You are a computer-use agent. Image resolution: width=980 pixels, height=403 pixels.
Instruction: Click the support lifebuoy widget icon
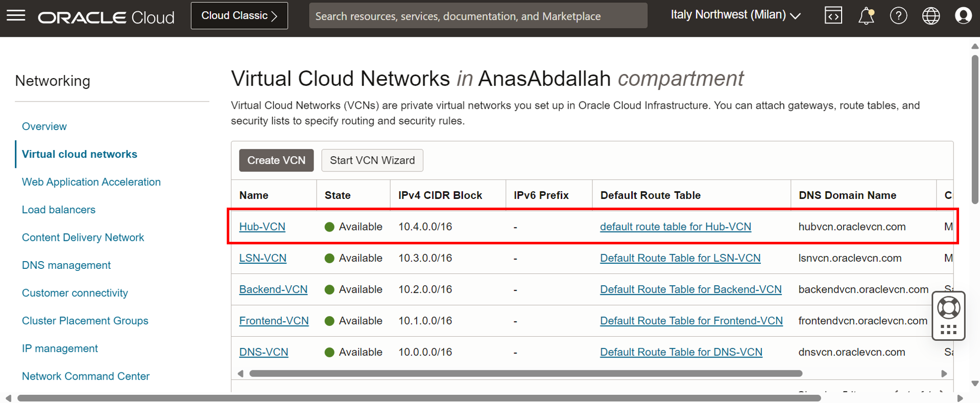pyautogui.click(x=948, y=308)
